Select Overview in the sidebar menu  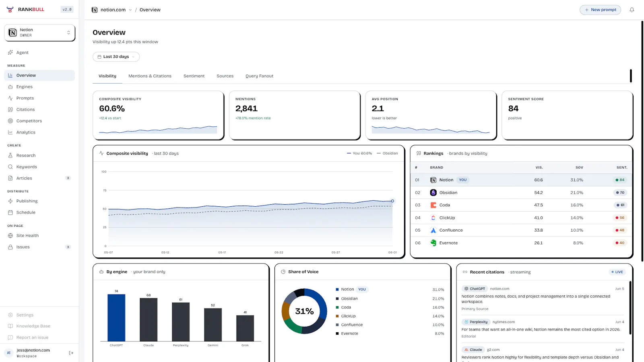pos(39,75)
